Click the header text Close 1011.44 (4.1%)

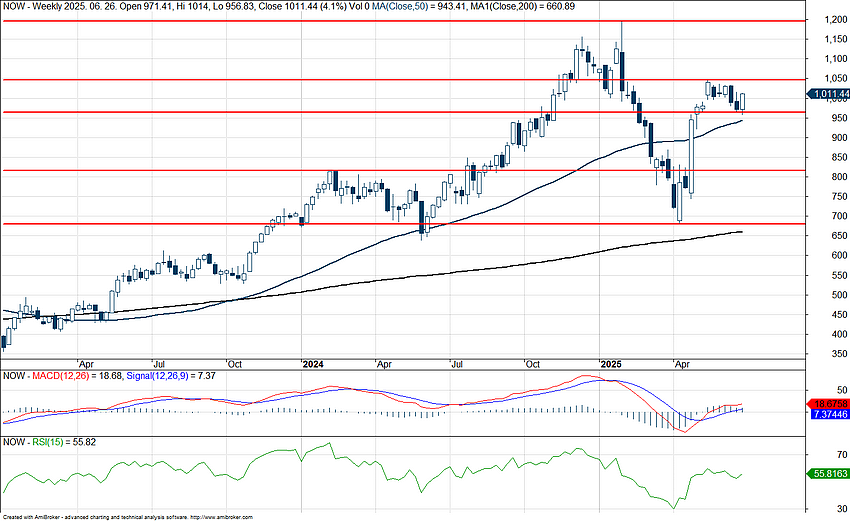[301, 7]
